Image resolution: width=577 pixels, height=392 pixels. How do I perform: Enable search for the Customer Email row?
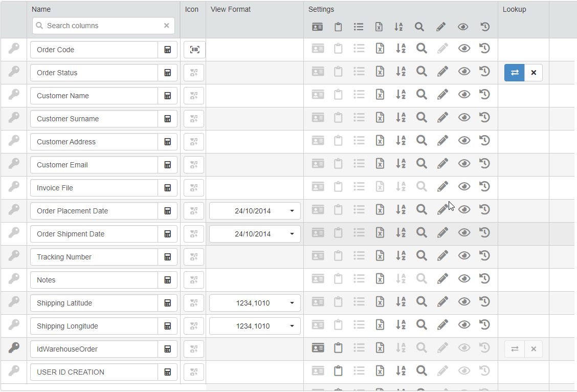pyautogui.click(x=421, y=164)
